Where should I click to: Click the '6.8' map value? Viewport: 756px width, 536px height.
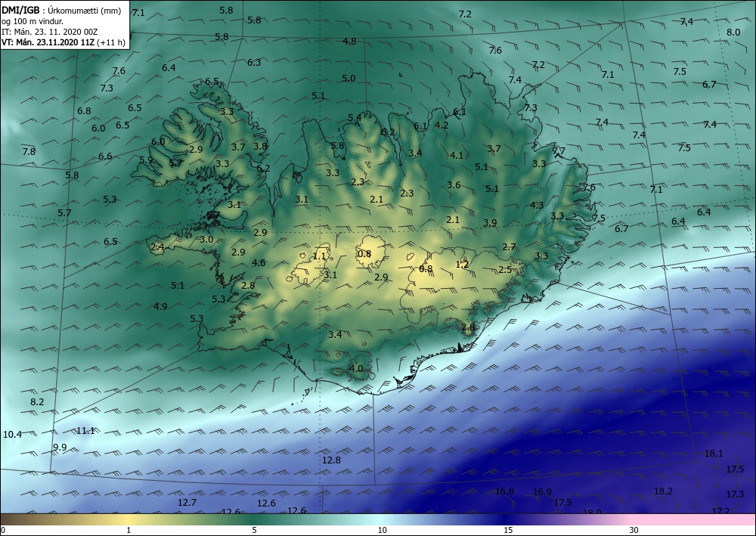[x=84, y=111]
